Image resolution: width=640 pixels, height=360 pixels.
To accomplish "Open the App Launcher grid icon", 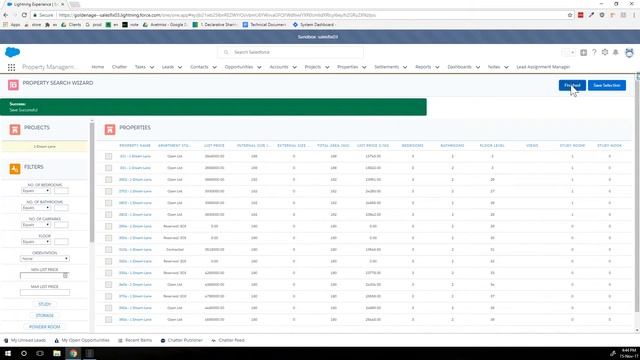I will pos(11,67).
